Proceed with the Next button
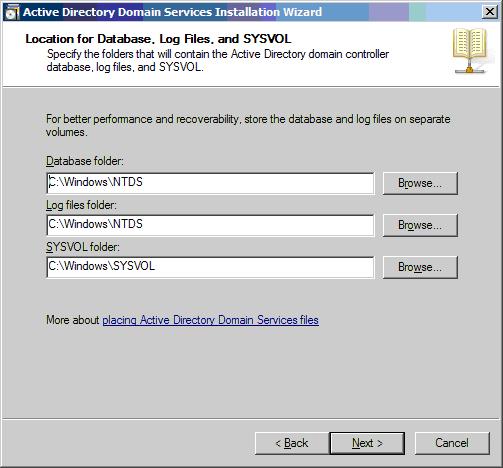The image size is (503, 468). click(x=367, y=443)
